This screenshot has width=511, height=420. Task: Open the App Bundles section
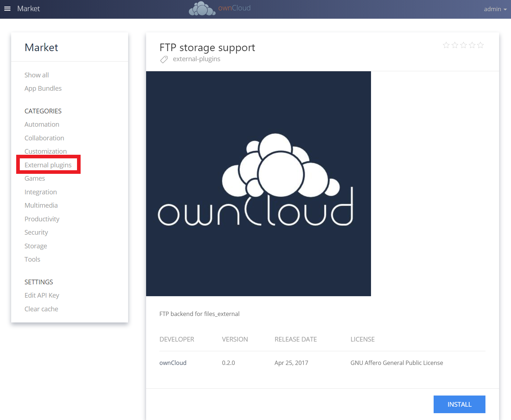click(43, 88)
